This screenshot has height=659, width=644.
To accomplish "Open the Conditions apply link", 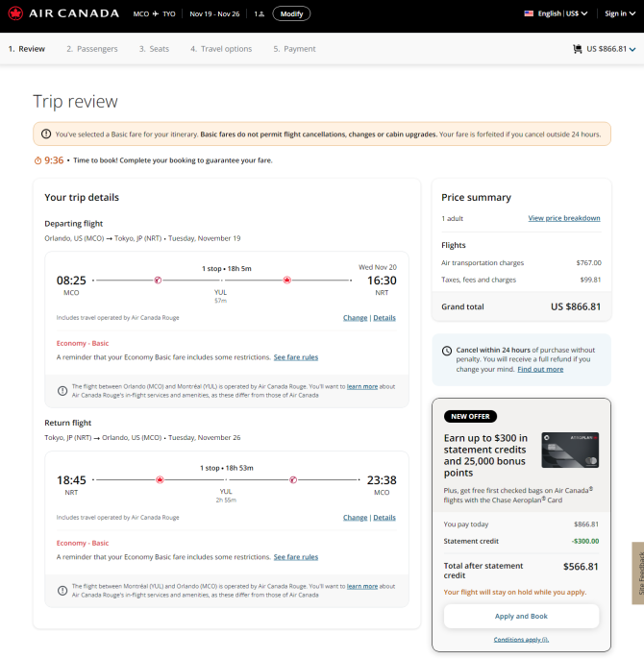I will pyautogui.click(x=521, y=639).
